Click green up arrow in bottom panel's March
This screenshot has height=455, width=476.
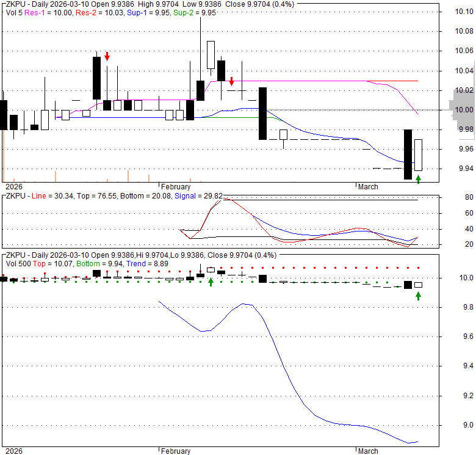pos(418,296)
